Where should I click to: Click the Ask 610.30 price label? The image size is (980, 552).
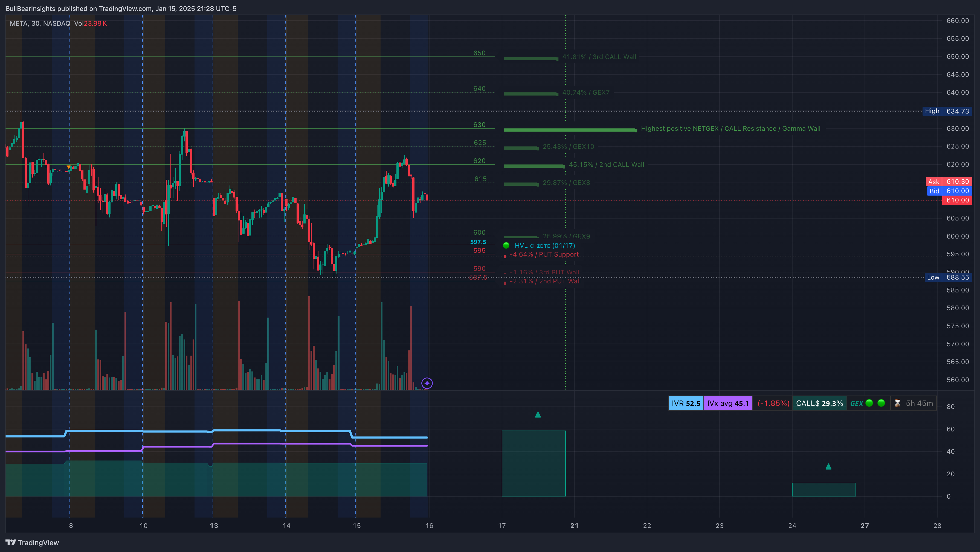coord(949,181)
